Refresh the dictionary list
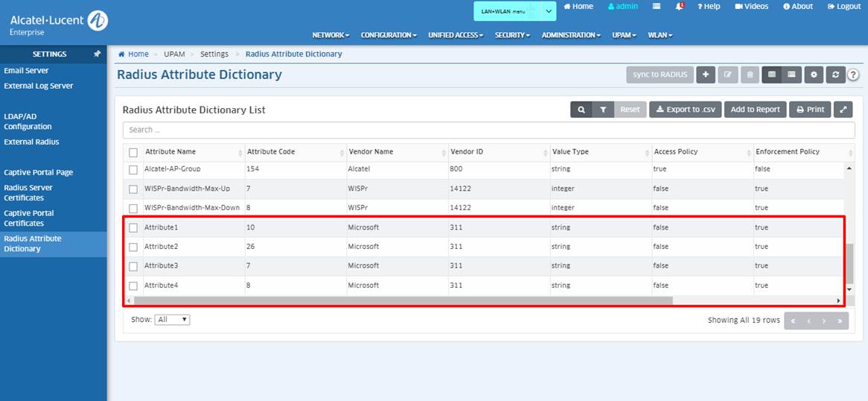Screen dimensions: 868x401 coord(835,75)
